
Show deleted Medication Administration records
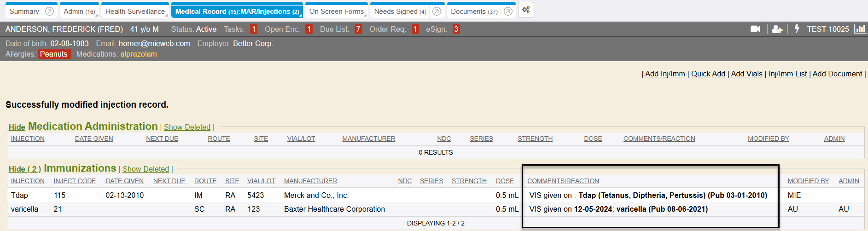(187, 127)
